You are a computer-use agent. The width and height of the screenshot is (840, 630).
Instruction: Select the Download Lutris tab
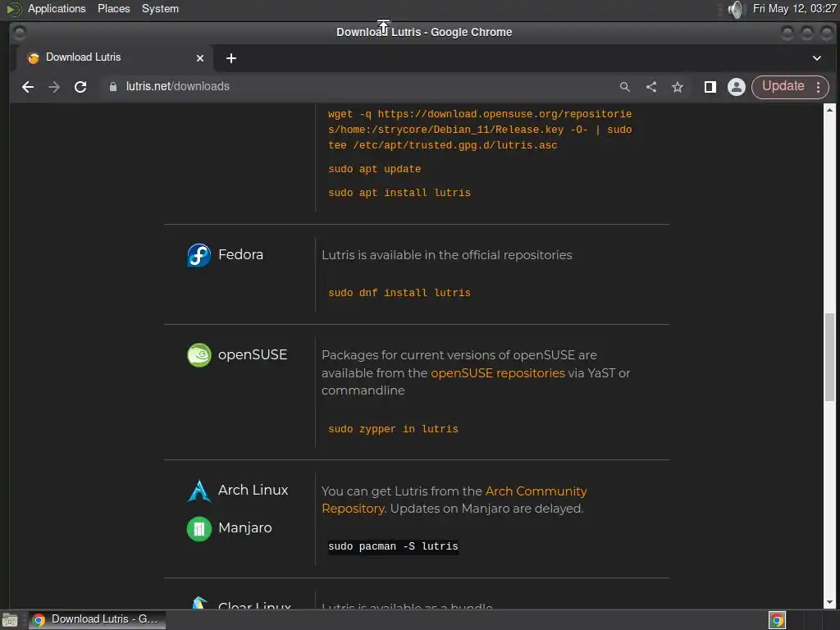[x=115, y=58]
